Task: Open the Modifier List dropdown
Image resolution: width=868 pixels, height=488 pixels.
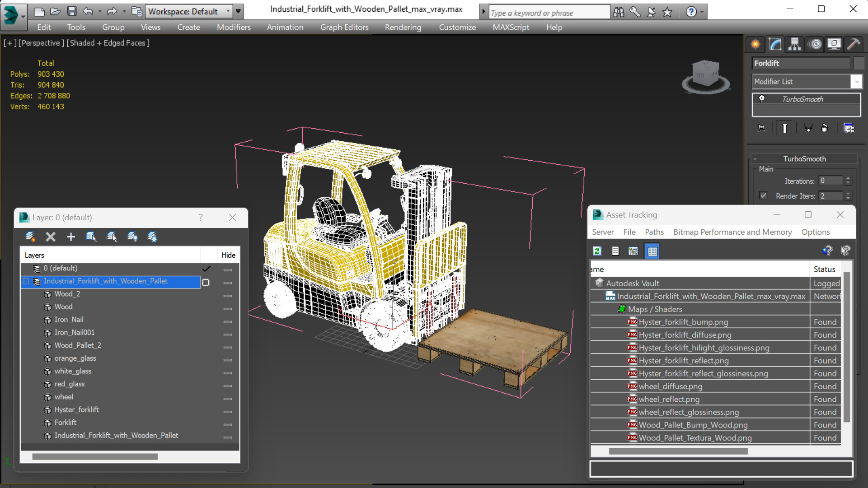Action: pyautogui.click(x=856, y=82)
